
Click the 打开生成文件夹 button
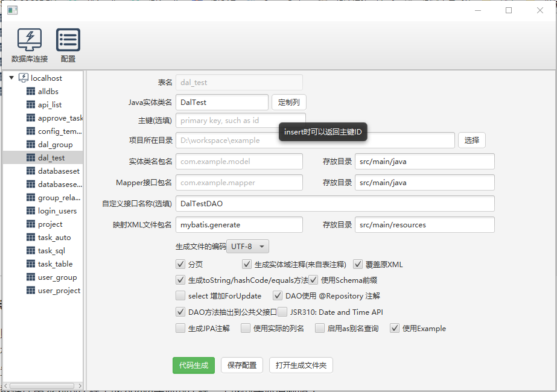coord(301,365)
